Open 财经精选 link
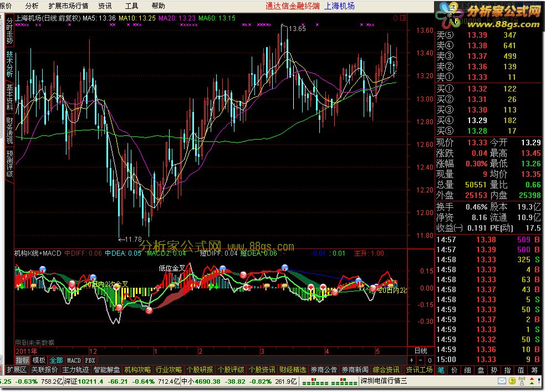 point(293,370)
